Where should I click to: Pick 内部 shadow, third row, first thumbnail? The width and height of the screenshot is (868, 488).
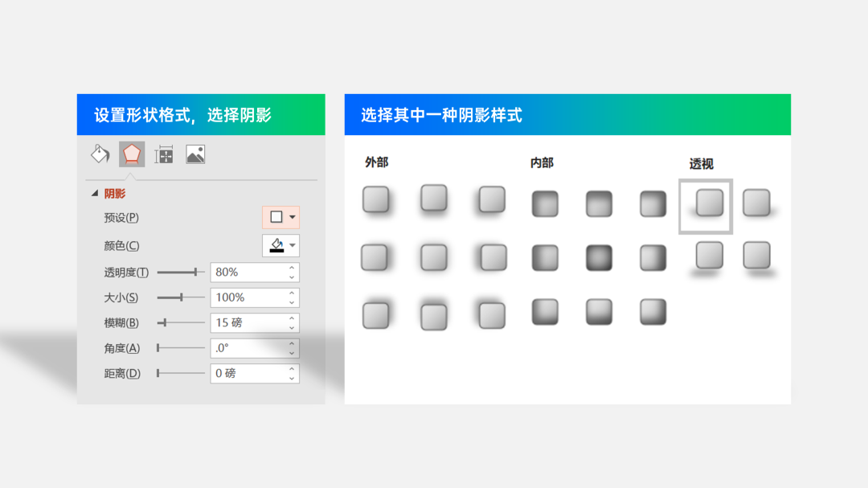pos(545,312)
